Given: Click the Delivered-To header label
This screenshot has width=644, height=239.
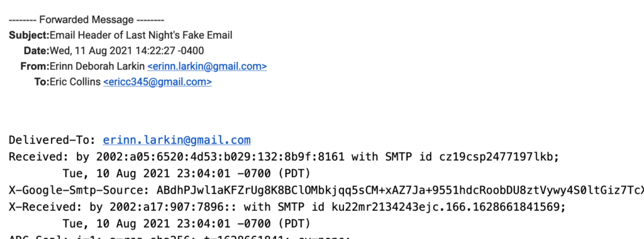Looking at the screenshot, I should pyautogui.click(x=53, y=140).
